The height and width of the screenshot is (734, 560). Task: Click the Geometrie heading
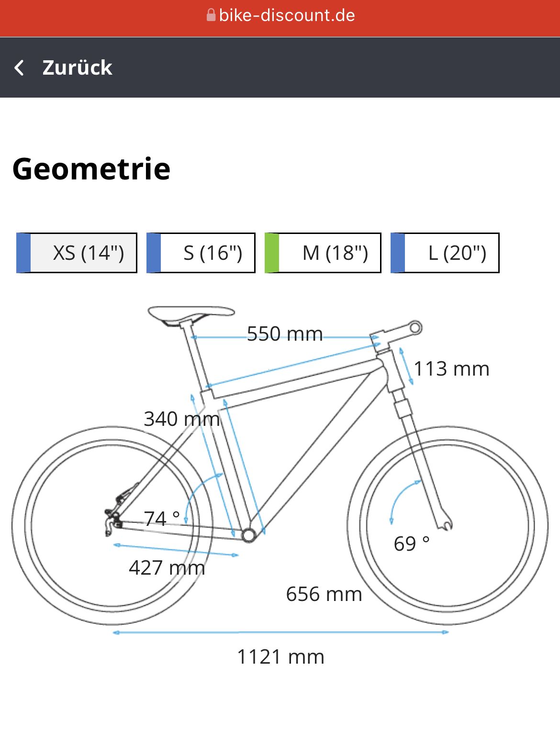[91, 169]
